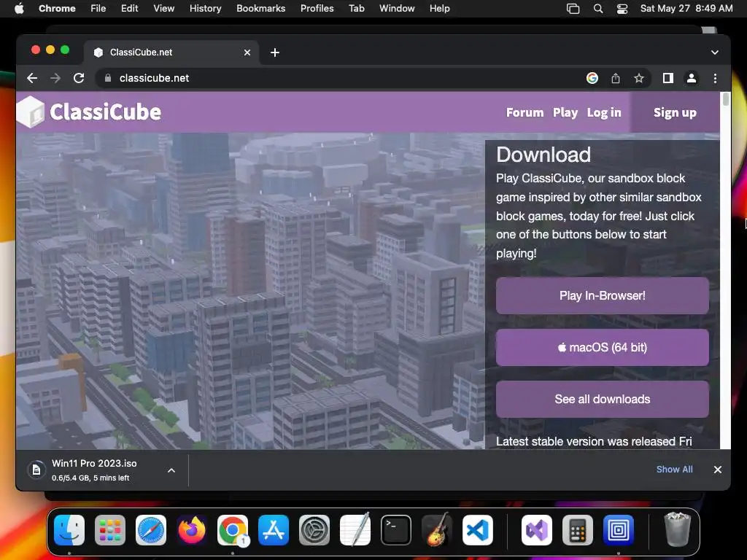This screenshot has width=747, height=560.
Task: Open the blue concentric-squares Dock app
Action: (619, 530)
